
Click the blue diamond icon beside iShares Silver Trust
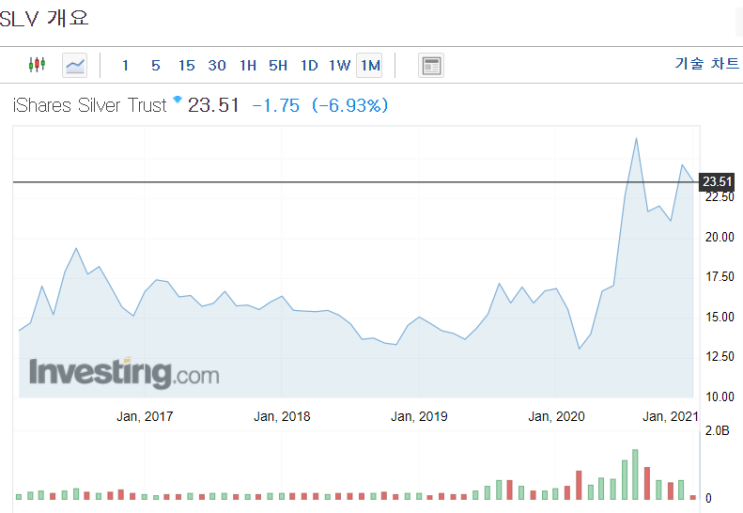coord(177,99)
